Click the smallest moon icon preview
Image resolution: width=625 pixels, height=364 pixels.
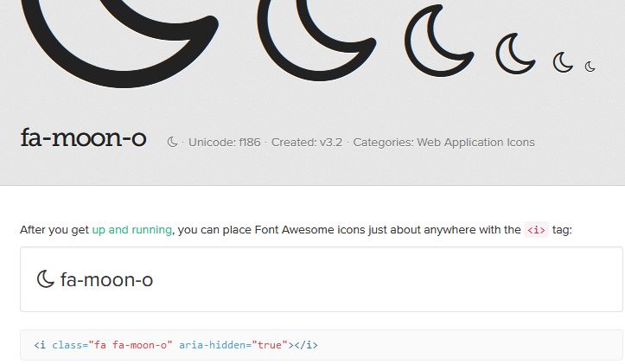(590, 67)
